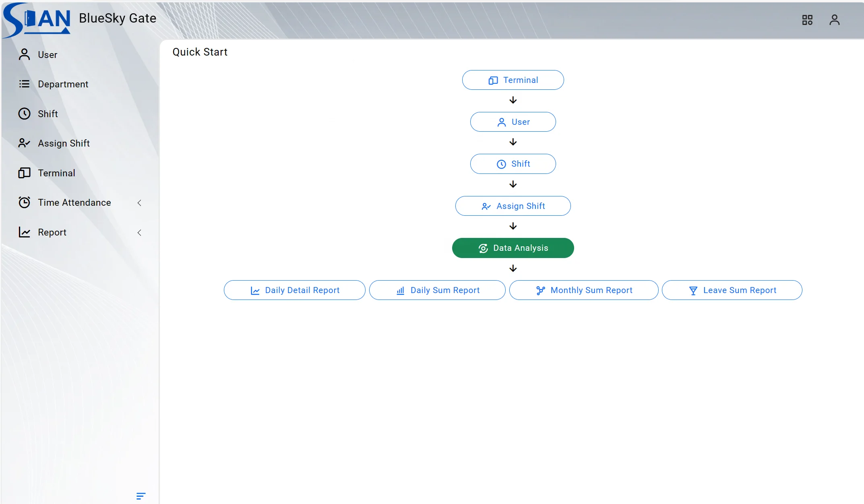Open the Monthly Sum Report
Screen dimensions: 864x504
(x=583, y=290)
